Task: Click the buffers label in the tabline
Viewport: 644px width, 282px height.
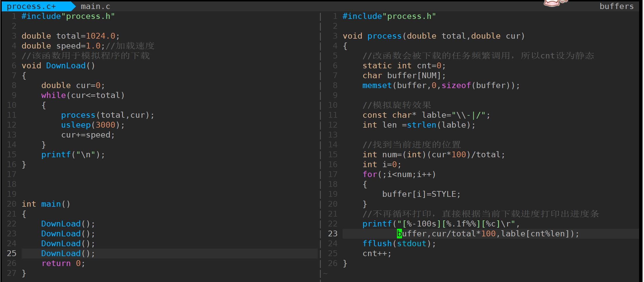Action: coord(616,6)
